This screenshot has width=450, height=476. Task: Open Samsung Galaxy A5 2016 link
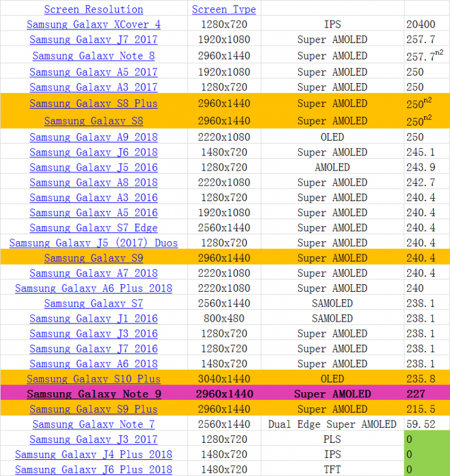(x=94, y=213)
